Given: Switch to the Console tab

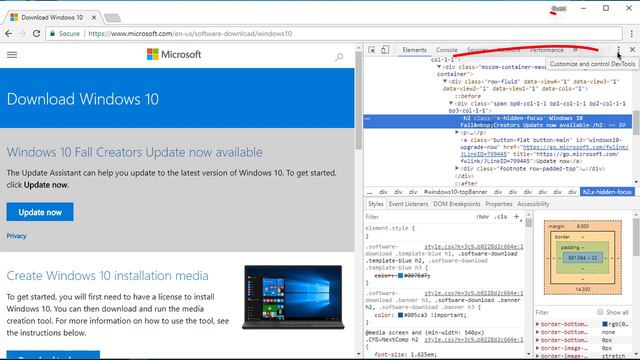Looking at the screenshot, I should 447,50.
